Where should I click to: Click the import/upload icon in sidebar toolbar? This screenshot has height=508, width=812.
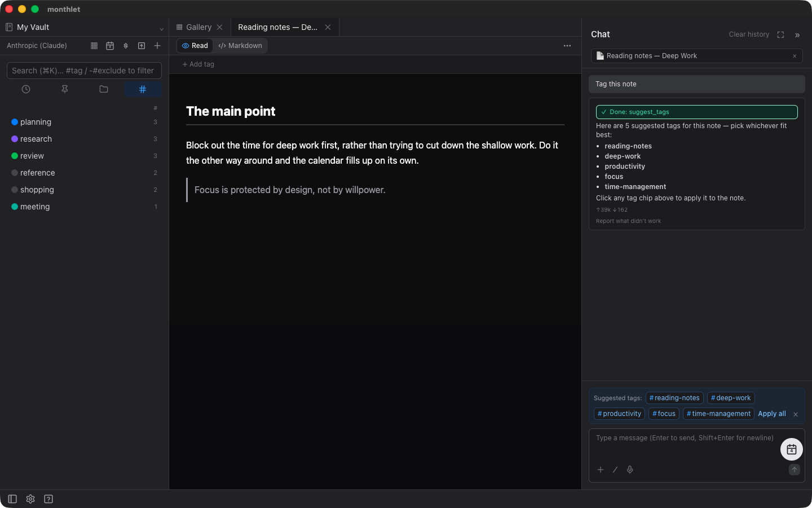pos(142,46)
